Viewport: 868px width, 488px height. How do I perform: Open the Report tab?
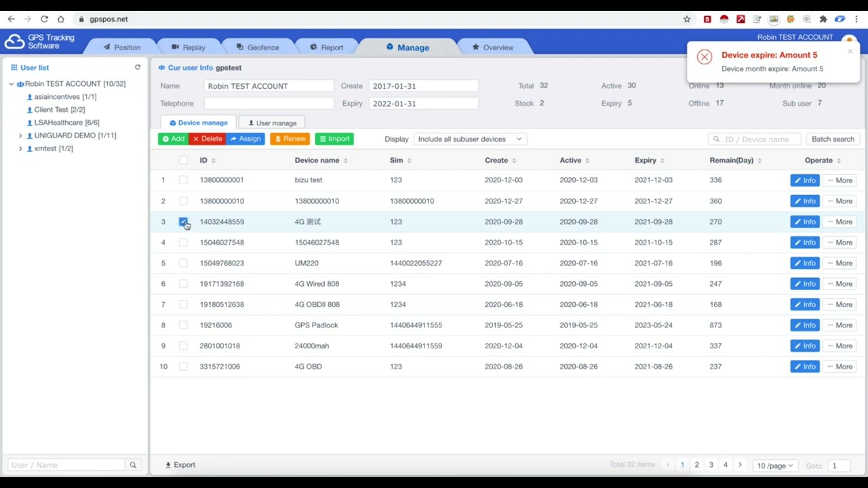[327, 47]
